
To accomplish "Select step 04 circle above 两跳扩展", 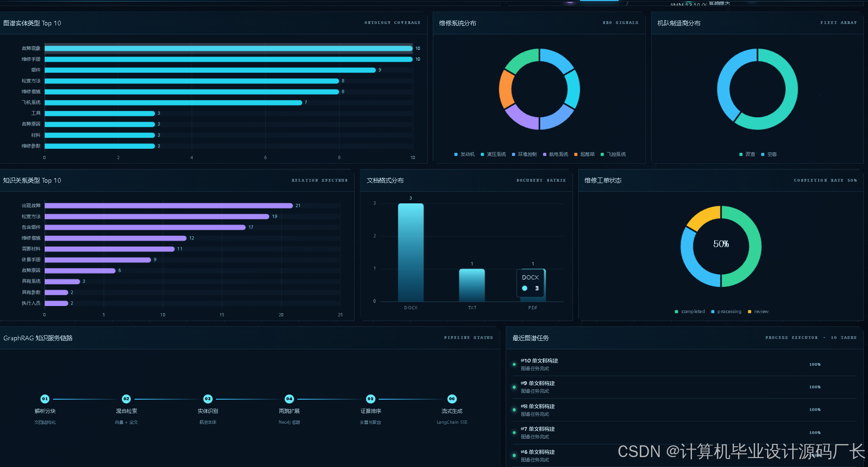I will coord(289,399).
